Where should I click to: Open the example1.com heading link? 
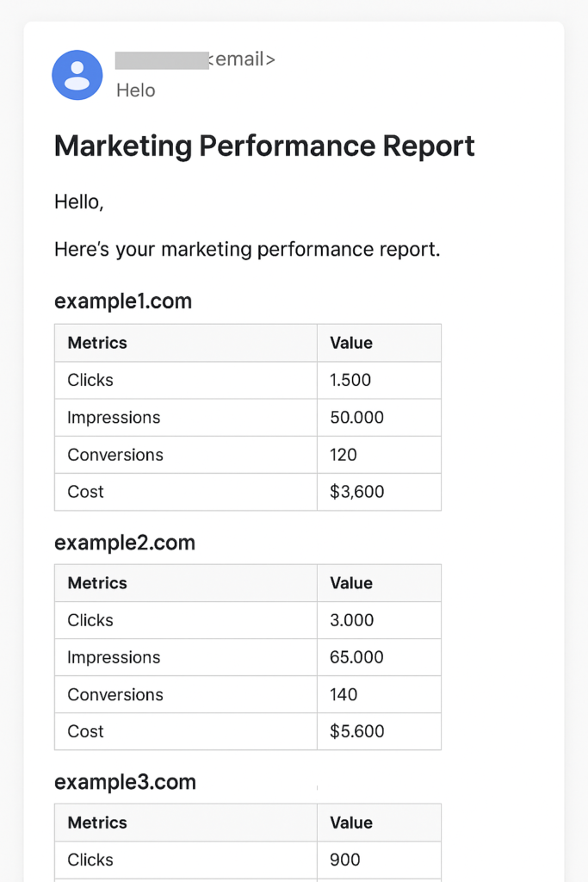tap(123, 301)
